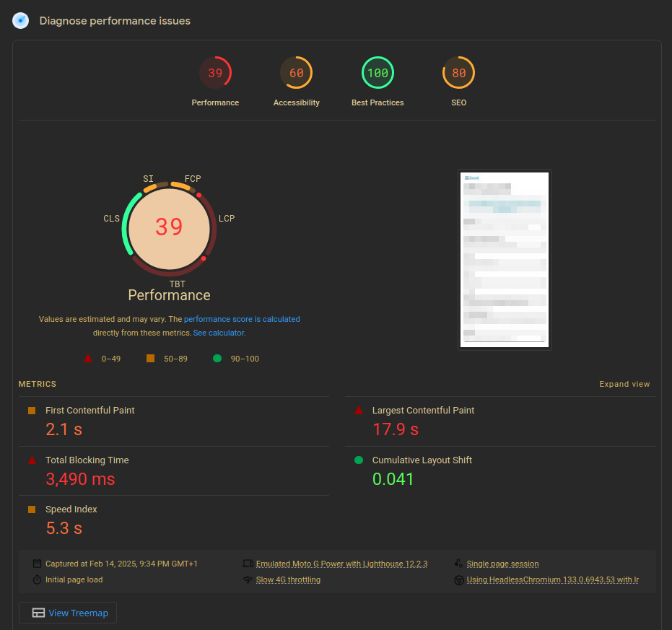Viewport: 672px width, 630px height.
Task: Click the green circle beside Cumulative Layout Shift
Action: point(359,460)
